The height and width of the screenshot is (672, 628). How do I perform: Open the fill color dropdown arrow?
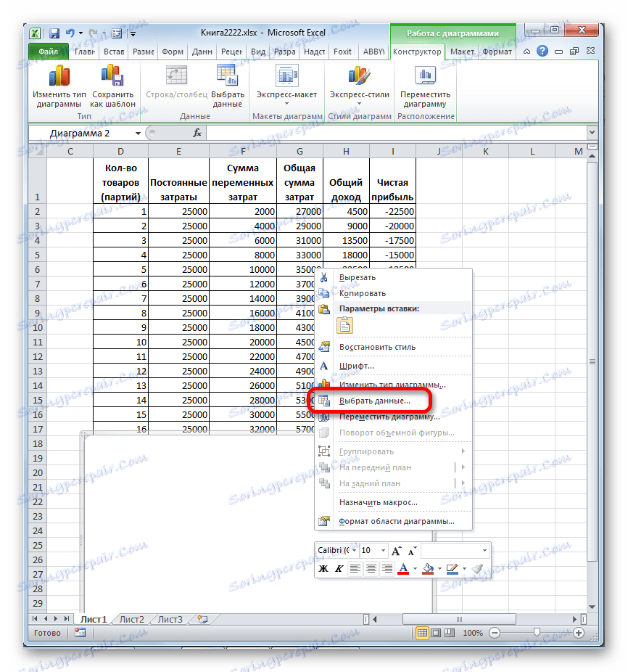click(439, 569)
